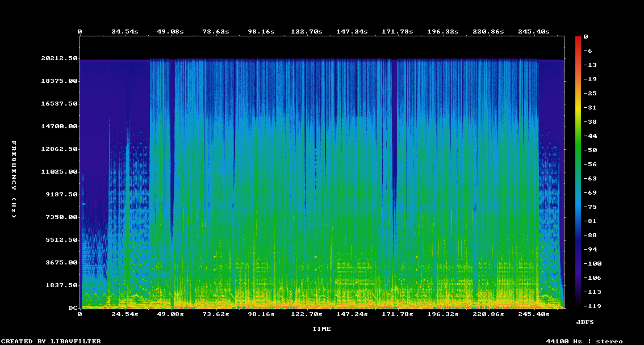The height and width of the screenshot is (345, 644).
Task: Click the 3675.00 frequency axis label
Action: [x=61, y=262]
